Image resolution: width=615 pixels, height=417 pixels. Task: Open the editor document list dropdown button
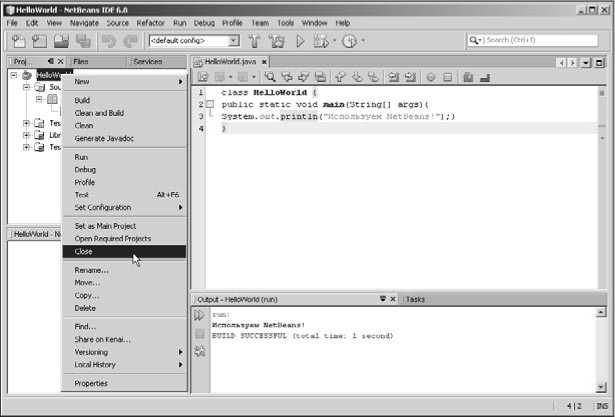[586, 63]
